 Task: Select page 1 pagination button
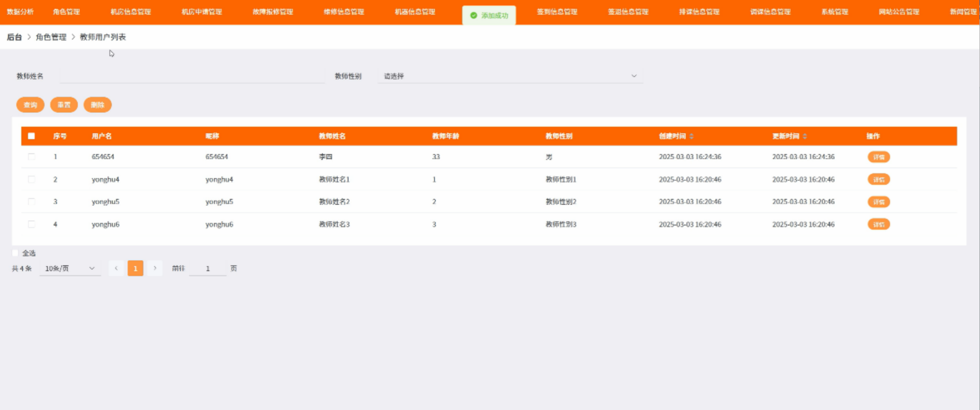pyautogui.click(x=136, y=268)
